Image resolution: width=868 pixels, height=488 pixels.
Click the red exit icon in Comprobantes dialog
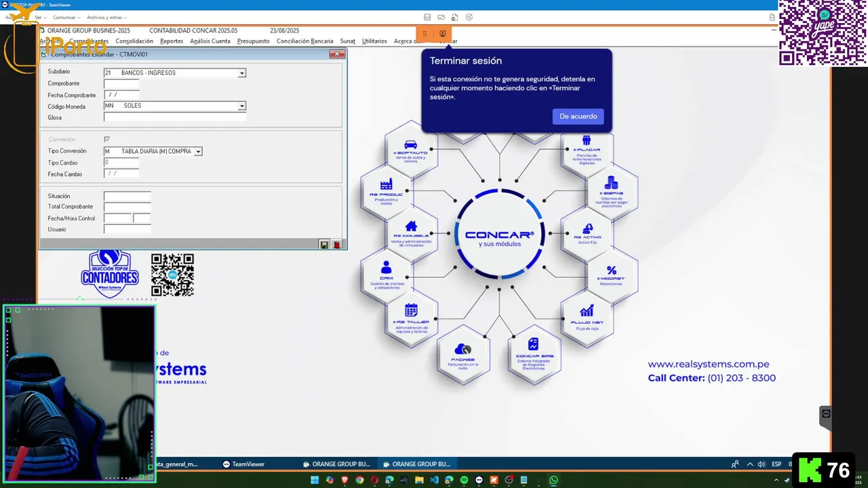(x=337, y=244)
